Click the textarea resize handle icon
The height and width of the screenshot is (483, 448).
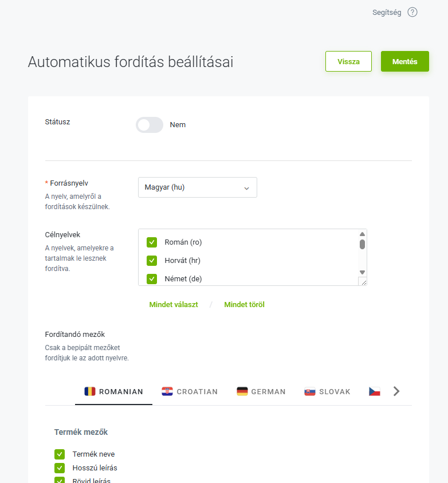(363, 281)
